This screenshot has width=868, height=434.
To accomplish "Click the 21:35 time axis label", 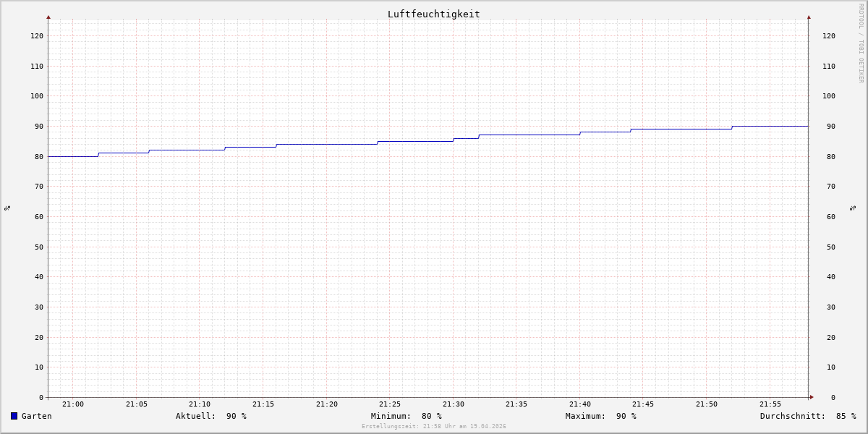I will pos(516,404).
